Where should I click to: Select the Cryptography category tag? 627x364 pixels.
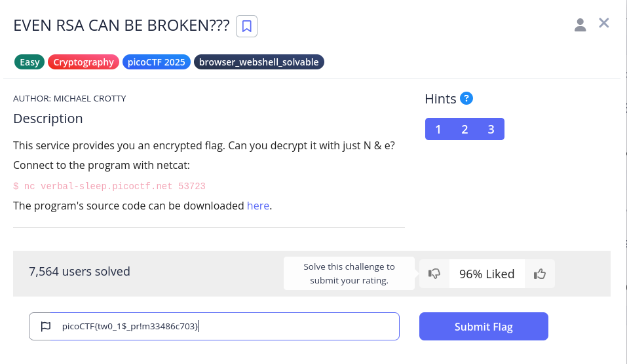pyautogui.click(x=83, y=63)
